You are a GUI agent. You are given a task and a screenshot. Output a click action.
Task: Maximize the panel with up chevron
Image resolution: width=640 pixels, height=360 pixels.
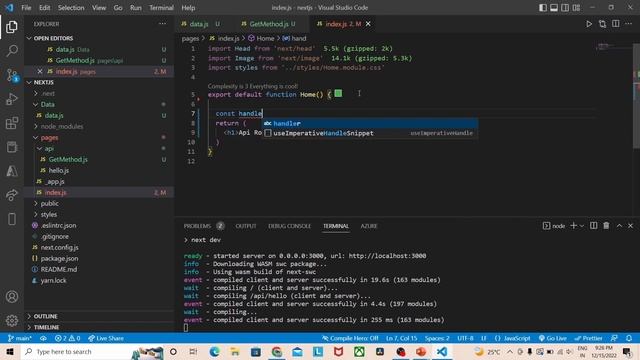pyautogui.click(x=619, y=226)
